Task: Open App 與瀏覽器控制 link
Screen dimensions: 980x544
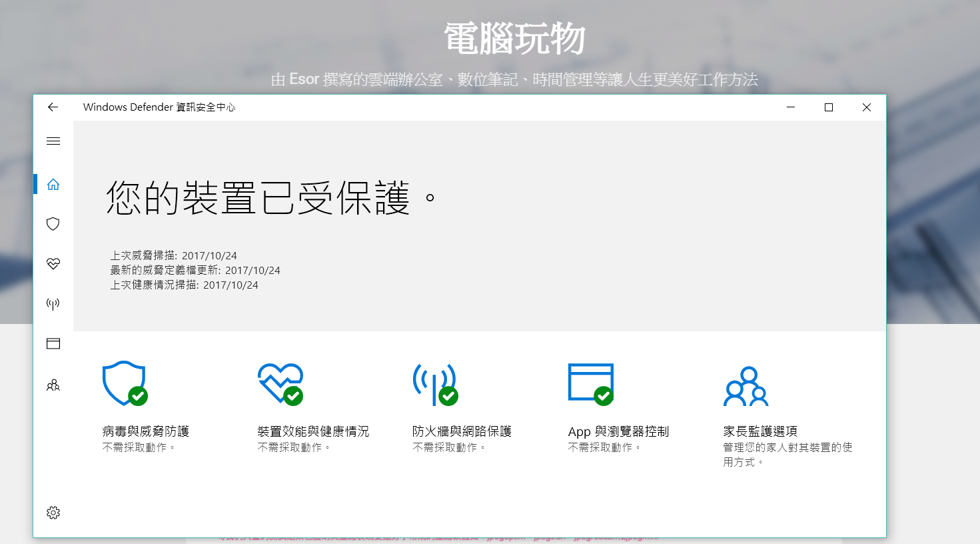Action: [x=618, y=431]
